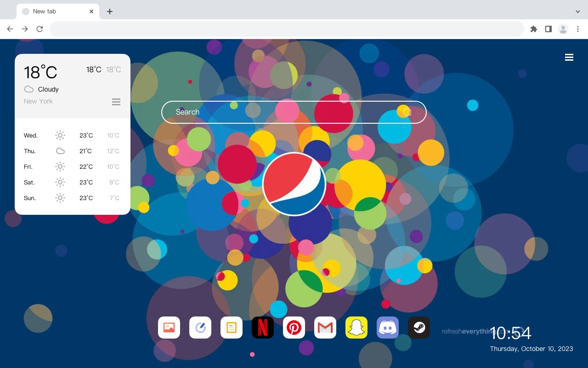The height and width of the screenshot is (368, 588).
Task: Select the Wed. forecast row
Action: (x=73, y=135)
